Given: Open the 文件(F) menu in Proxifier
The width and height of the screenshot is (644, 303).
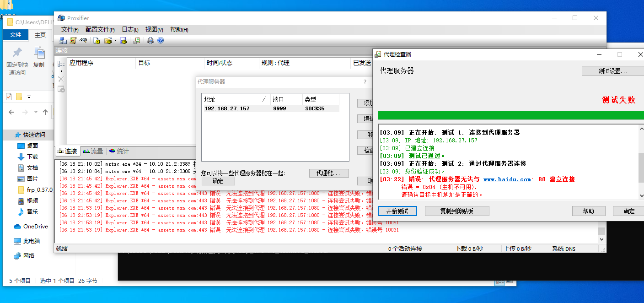Looking at the screenshot, I should 70,29.
